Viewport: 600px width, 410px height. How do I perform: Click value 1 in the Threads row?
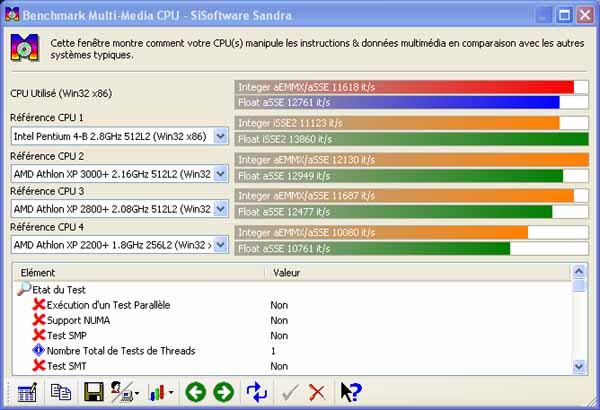273,351
